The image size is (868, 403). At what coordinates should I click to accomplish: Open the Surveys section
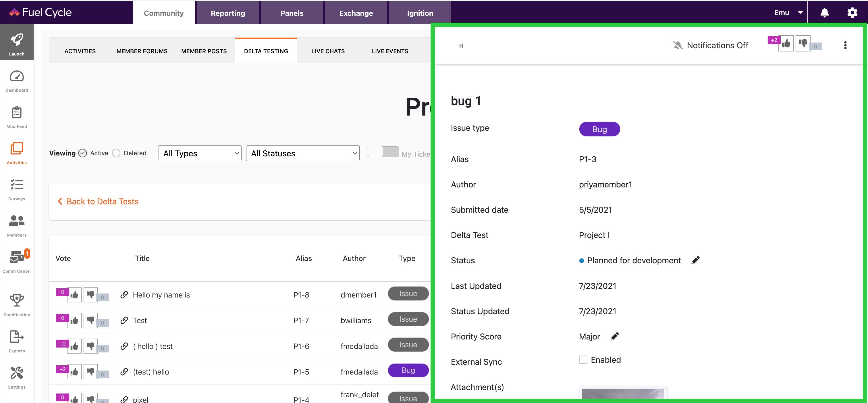(x=16, y=189)
